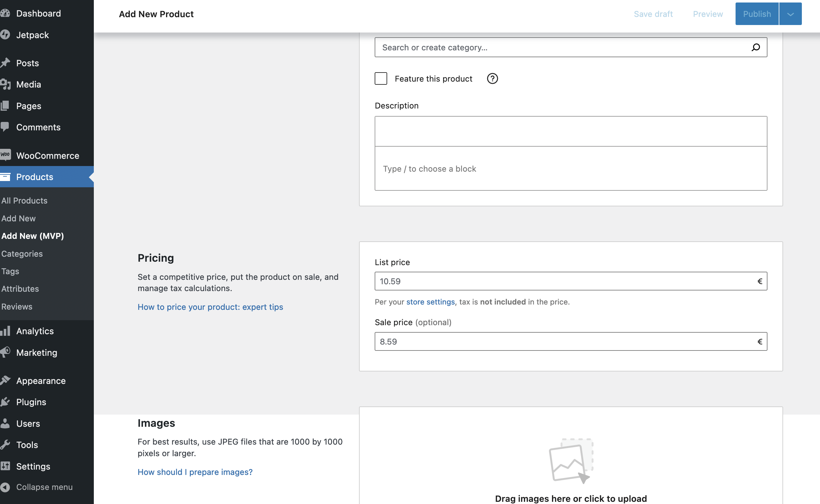Open the store settings link
This screenshot has height=504, width=820.
pyautogui.click(x=431, y=302)
